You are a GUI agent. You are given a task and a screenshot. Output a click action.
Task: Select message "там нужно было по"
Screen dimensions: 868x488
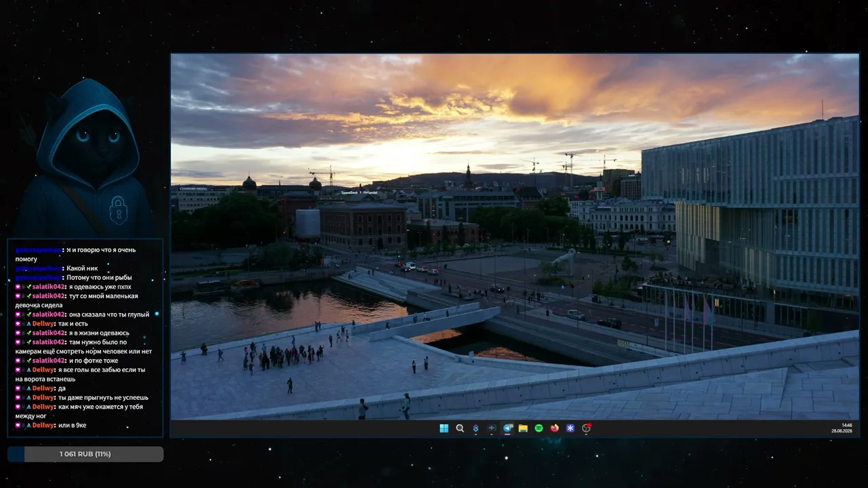(x=98, y=342)
